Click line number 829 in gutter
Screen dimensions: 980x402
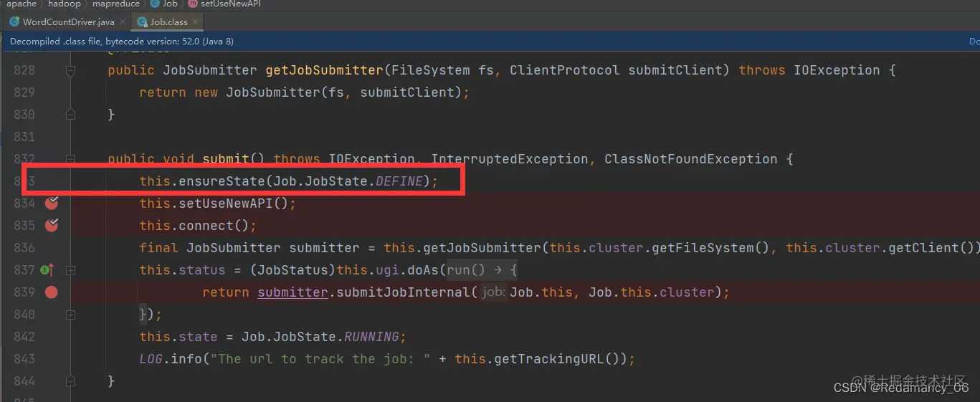tap(24, 92)
